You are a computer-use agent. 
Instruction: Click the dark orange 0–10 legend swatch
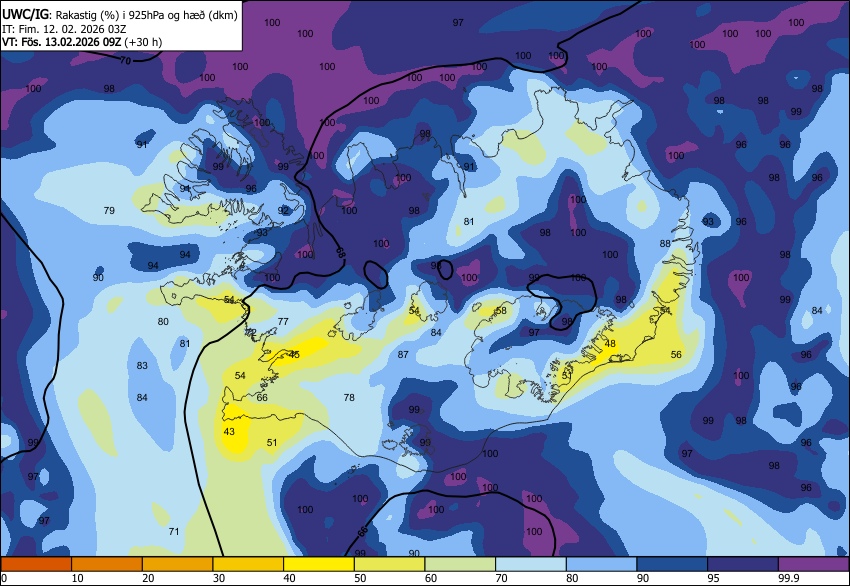36,564
